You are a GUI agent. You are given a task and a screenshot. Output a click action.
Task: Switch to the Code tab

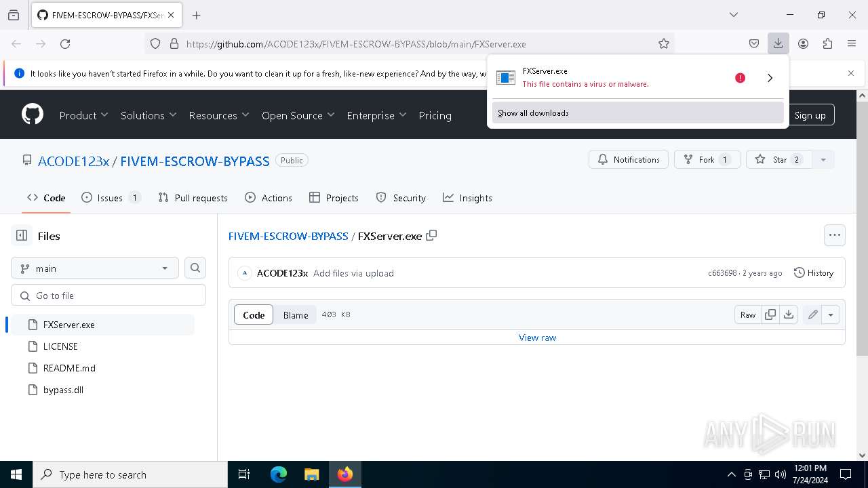point(46,198)
